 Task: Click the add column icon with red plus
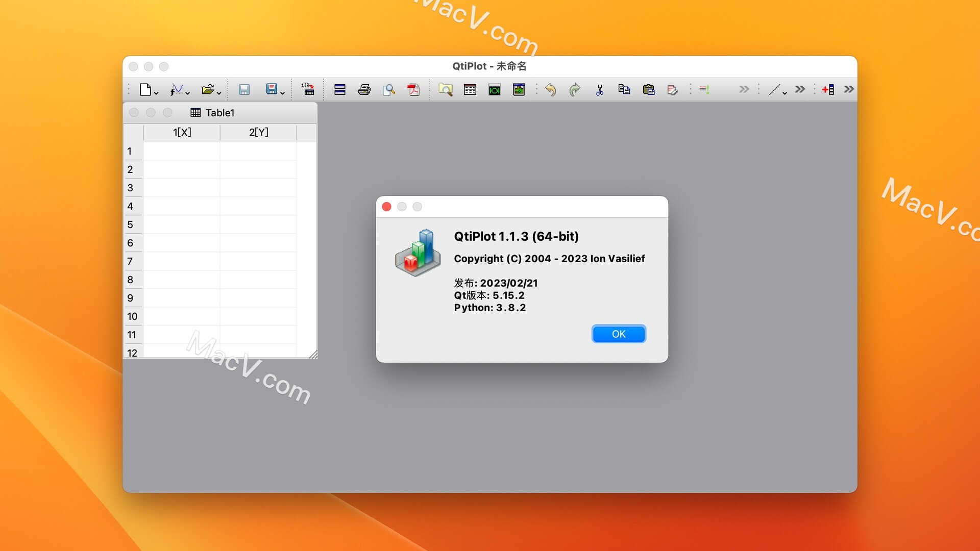coord(827,89)
